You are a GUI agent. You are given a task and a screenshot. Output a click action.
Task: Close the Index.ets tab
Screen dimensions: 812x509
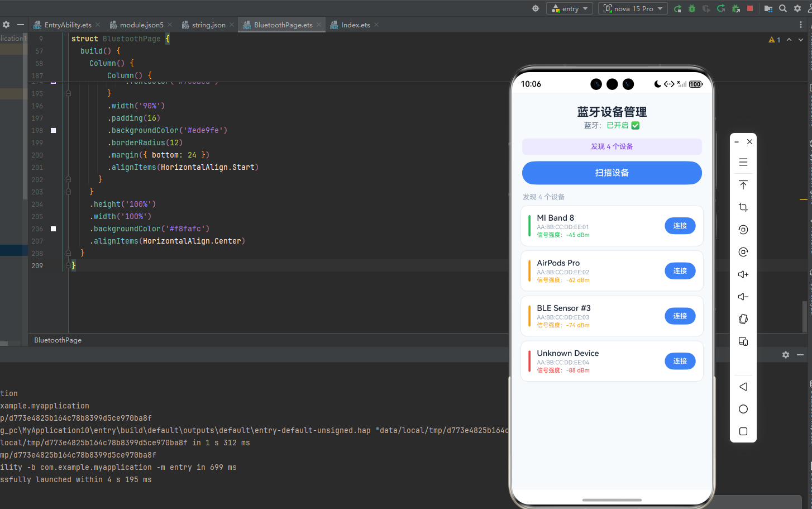(376, 25)
